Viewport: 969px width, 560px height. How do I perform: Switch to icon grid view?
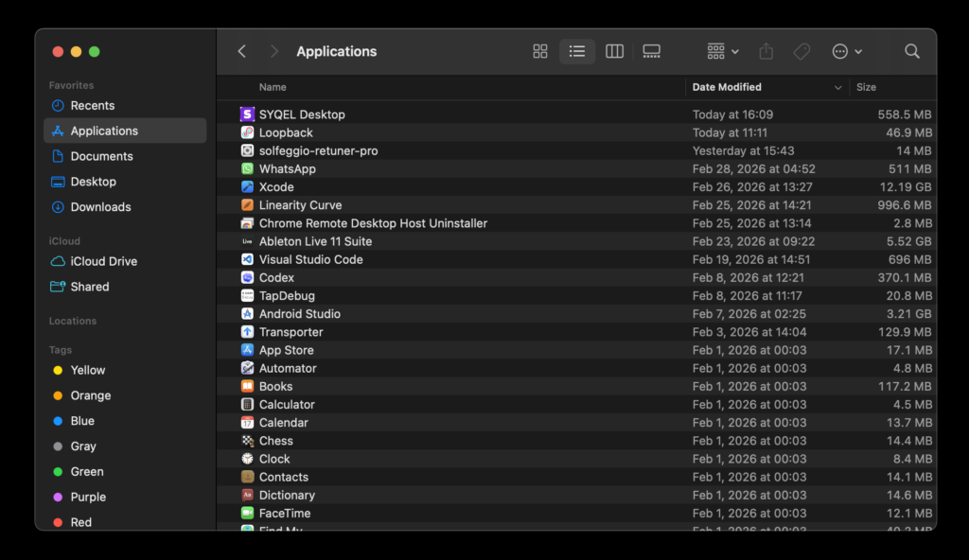pyautogui.click(x=540, y=52)
